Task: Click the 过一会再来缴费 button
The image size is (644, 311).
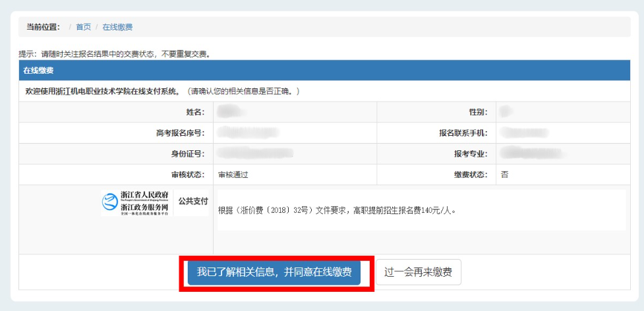Action: click(419, 272)
